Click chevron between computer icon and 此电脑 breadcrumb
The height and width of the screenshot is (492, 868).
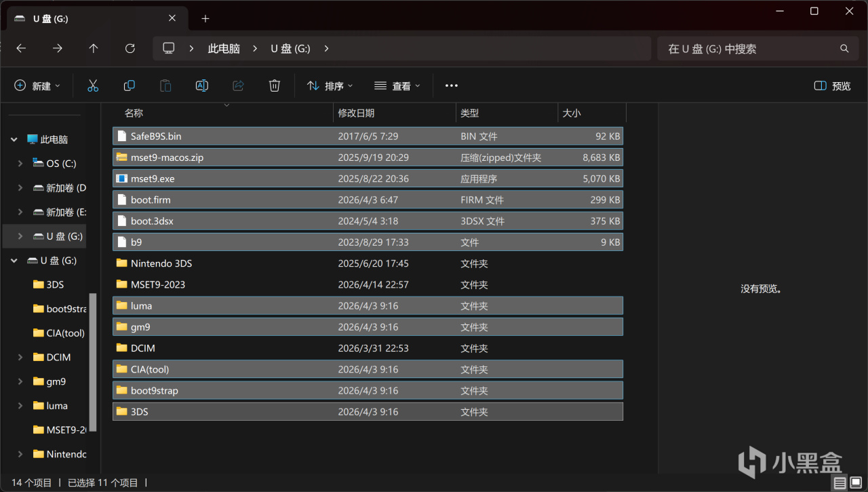pos(192,49)
